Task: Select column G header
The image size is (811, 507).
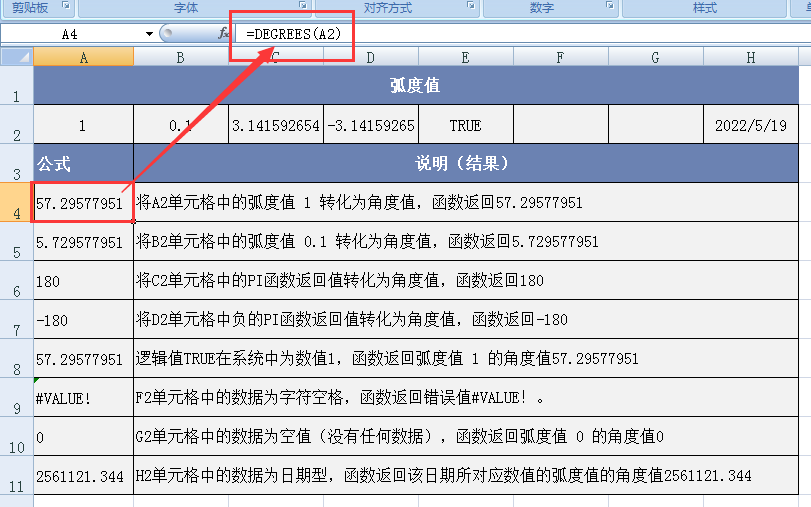Action: coord(655,57)
